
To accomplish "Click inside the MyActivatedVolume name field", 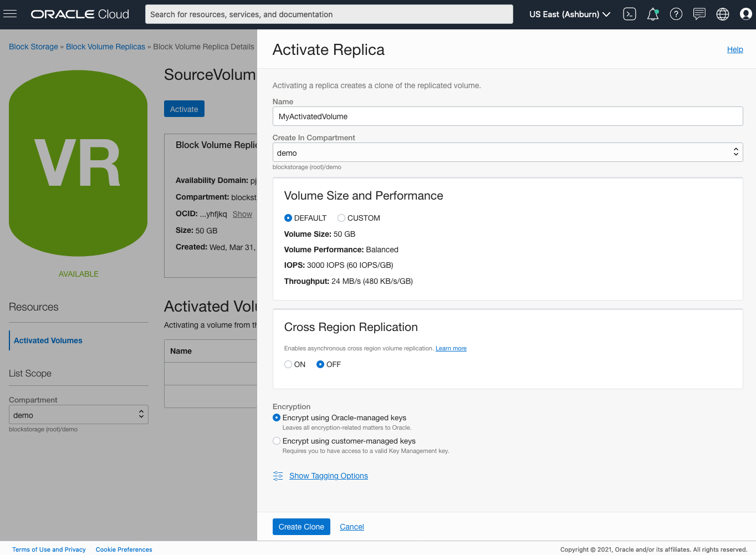I will click(507, 116).
